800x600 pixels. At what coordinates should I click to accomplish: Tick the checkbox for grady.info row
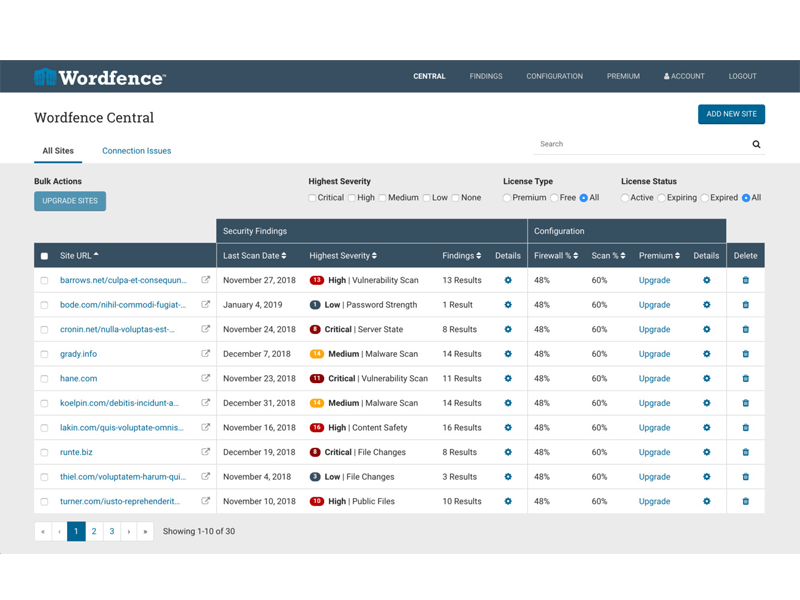44,354
